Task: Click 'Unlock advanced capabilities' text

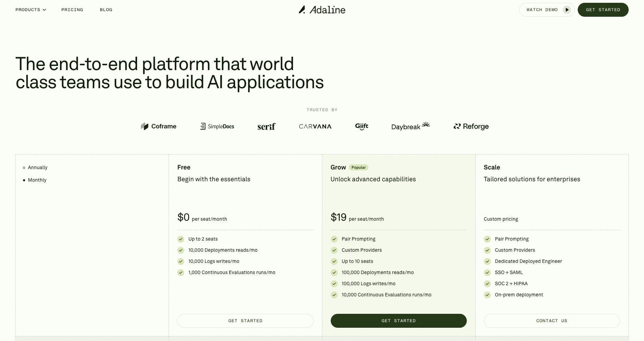Action: 373,179
